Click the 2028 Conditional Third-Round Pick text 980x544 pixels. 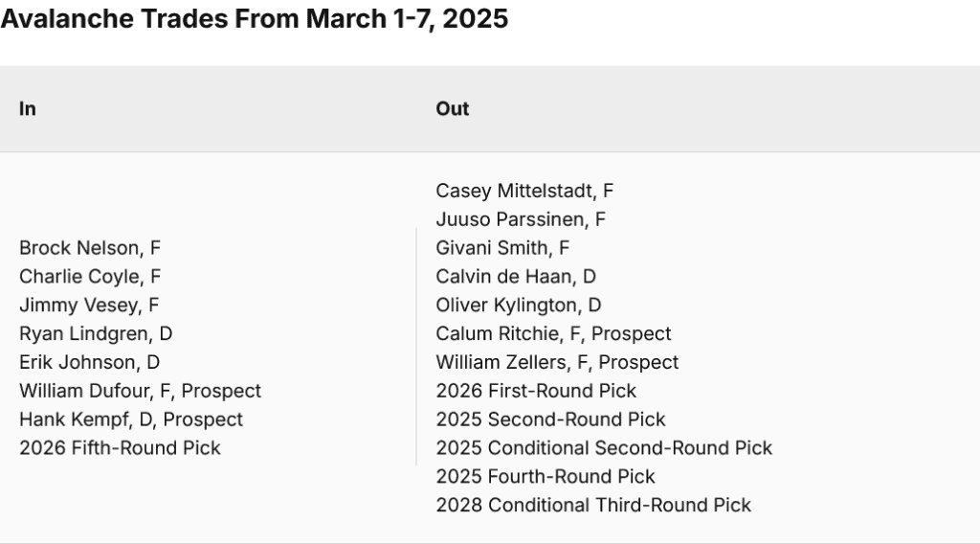(593, 505)
